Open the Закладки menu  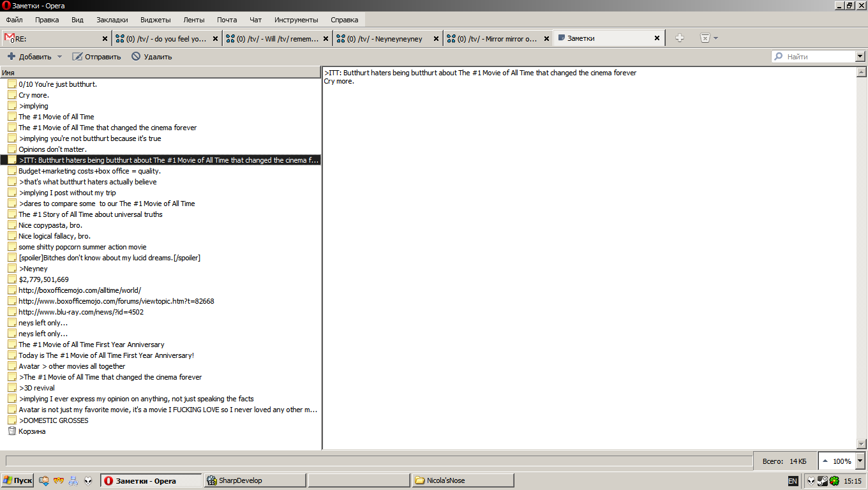pyautogui.click(x=112, y=20)
